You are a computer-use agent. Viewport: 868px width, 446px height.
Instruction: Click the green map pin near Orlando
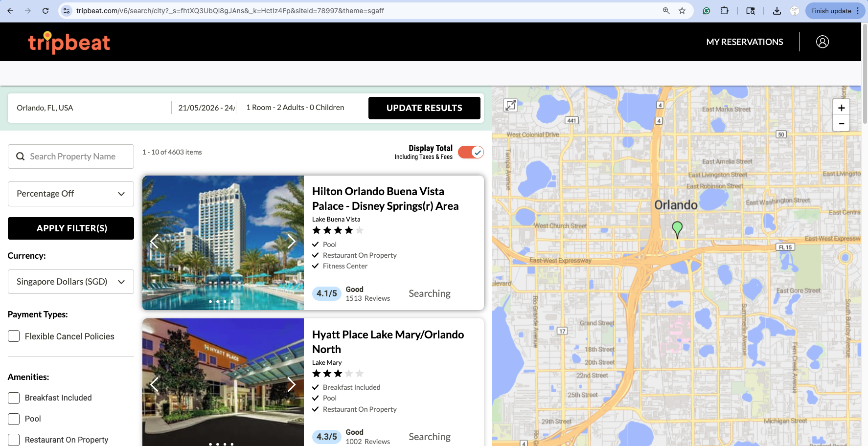(677, 229)
